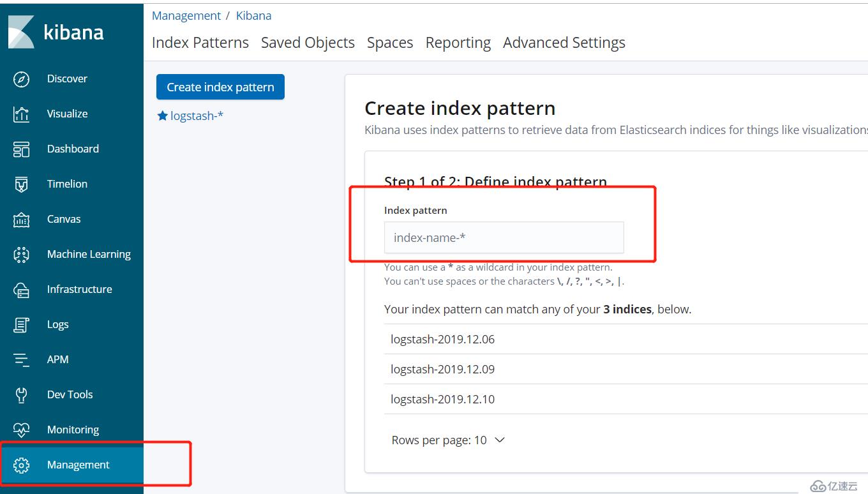Click the Create index pattern heading
Viewport: 868px width, 494px height.
[460, 108]
